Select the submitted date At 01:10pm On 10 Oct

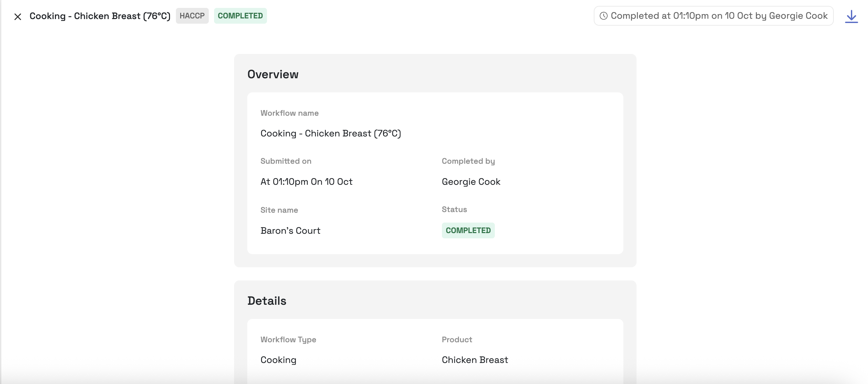[306, 182]
